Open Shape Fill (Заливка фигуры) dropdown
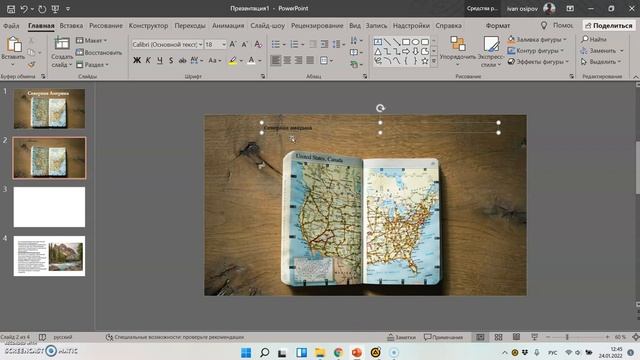 tap(537, 40)
